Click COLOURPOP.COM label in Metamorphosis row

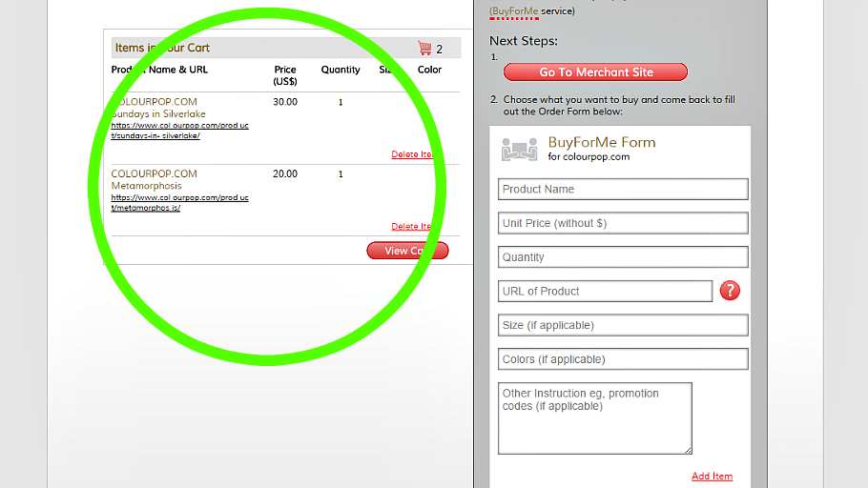pos(154,173)
